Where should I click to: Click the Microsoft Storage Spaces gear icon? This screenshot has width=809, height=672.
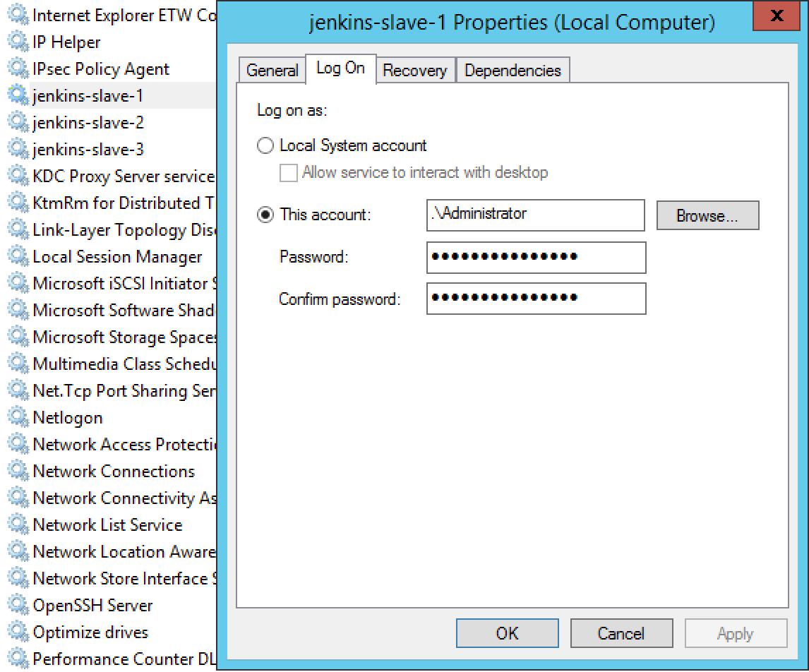[x=18, y=337]
